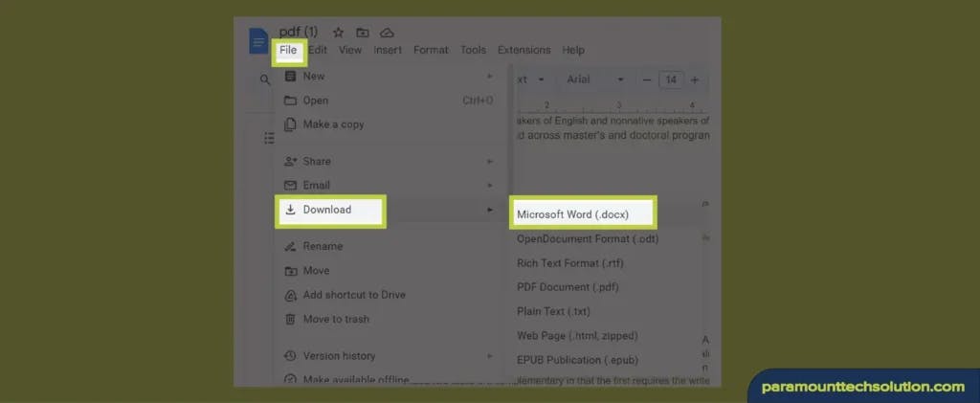Download as Rich Text Format (.rtf)
The image size is (980, 403).
point(570,263)
